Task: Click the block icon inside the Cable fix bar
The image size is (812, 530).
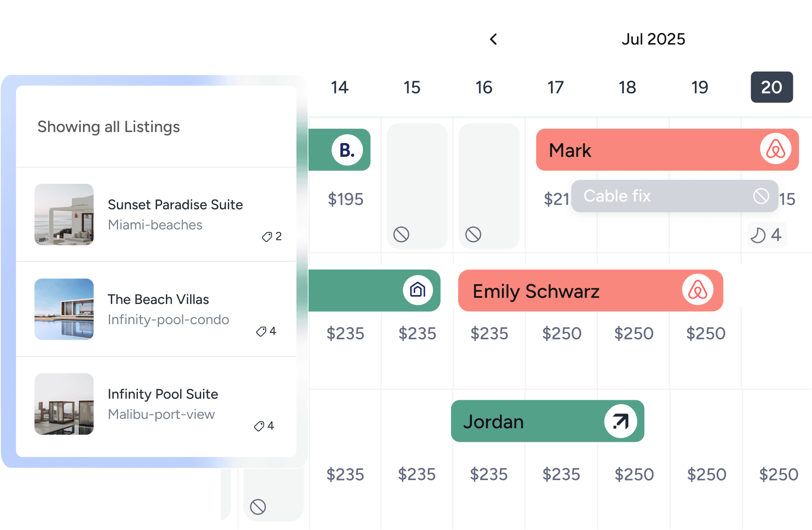Action: click(761, 196)
